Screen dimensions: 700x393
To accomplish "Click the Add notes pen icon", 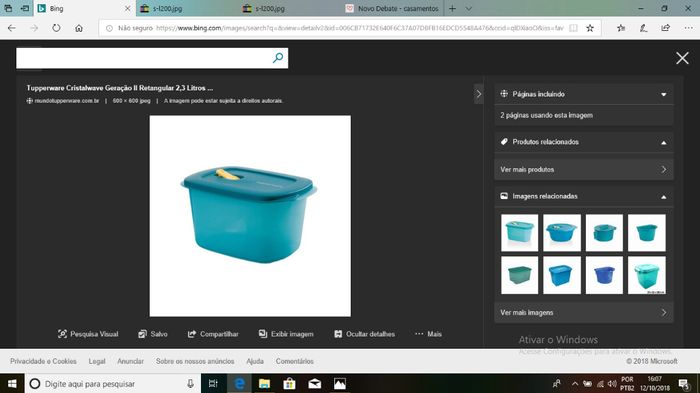I will 643,28.
